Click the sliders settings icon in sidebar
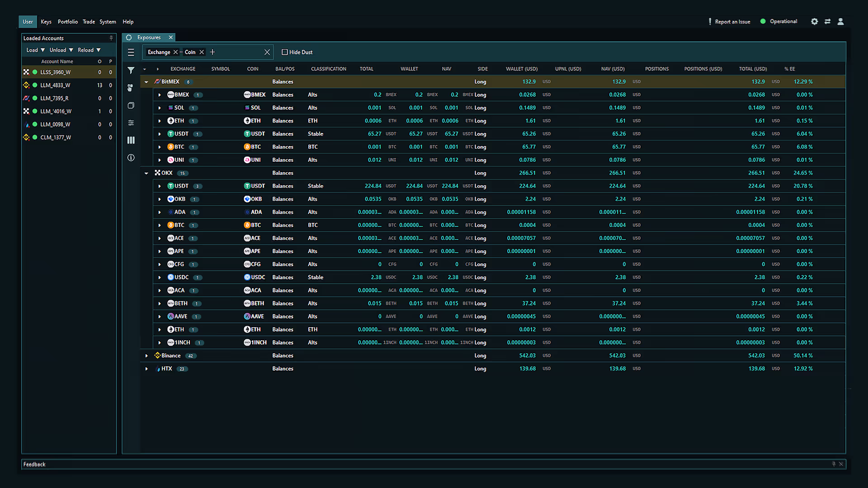 [131, 123]
